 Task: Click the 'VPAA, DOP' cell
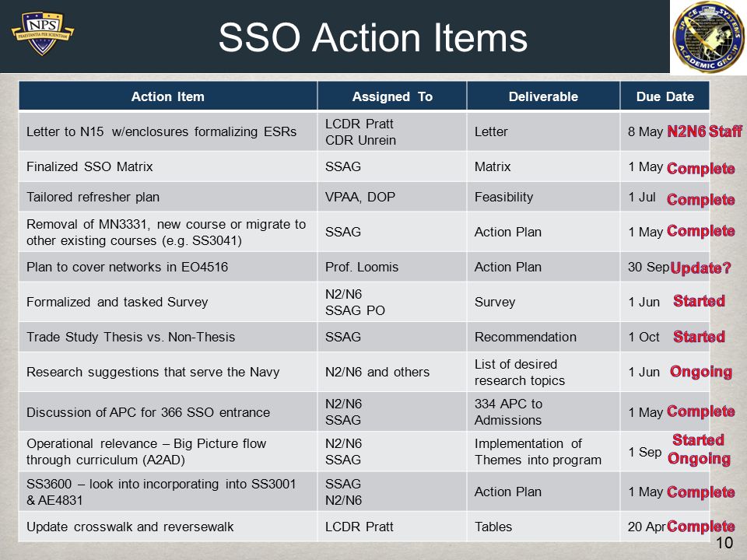(392, 197)
